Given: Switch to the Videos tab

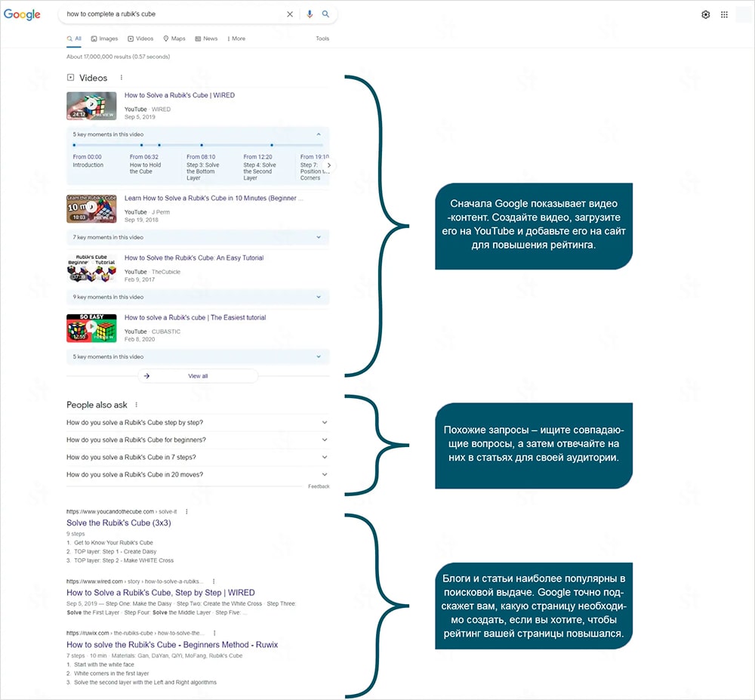Looking at the screenshot, I should [x=140, y=39].
